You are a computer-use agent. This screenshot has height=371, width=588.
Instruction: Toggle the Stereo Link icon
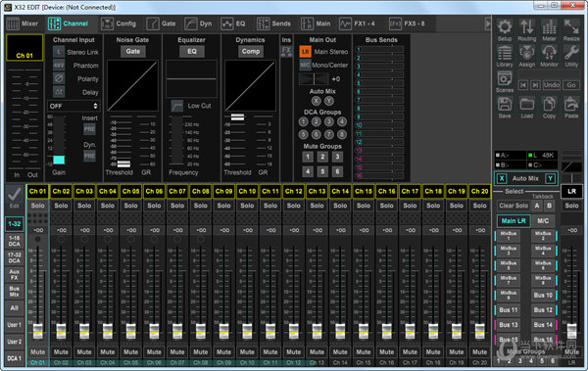(x=59, y=52)
